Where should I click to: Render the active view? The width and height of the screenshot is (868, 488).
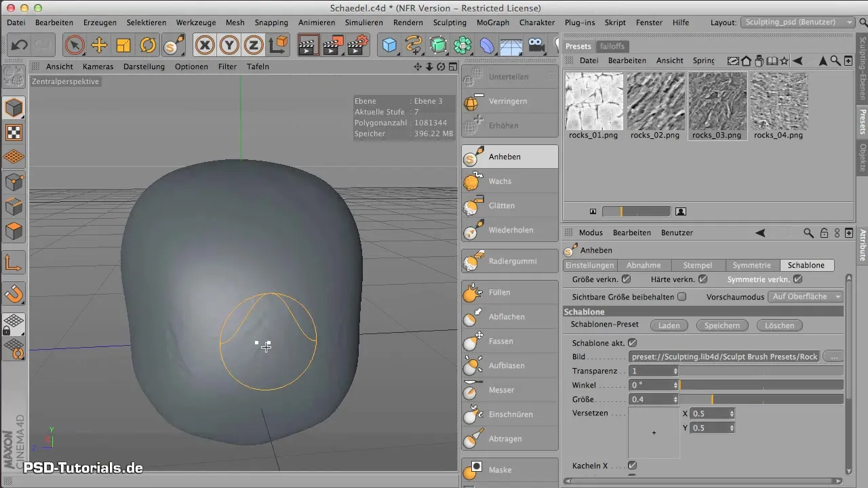click(309, 45)
